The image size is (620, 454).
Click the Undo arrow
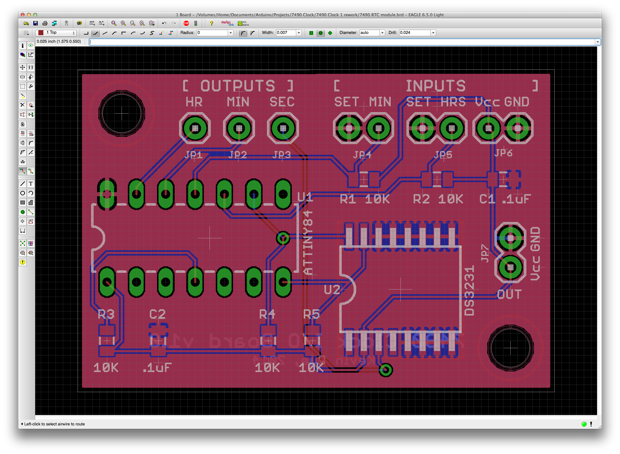[164, 23]
